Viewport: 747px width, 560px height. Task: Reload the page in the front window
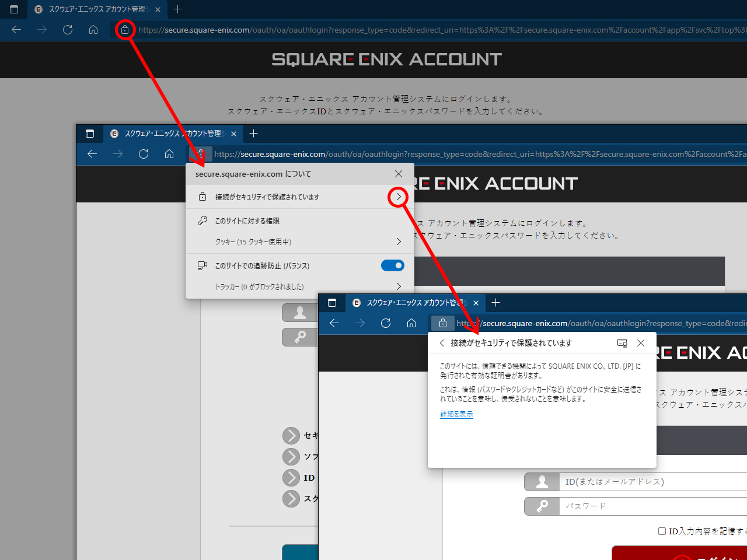386,323
